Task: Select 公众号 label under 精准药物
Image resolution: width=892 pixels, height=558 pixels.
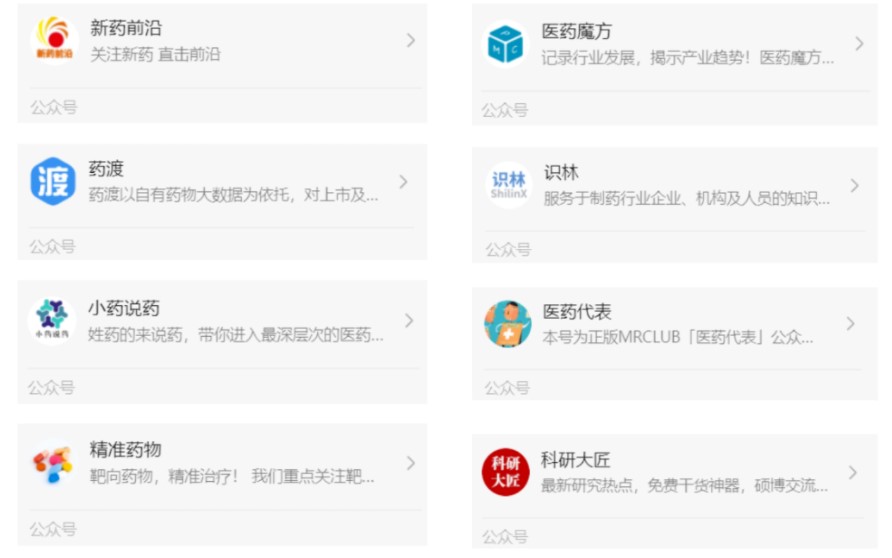Action: pos(53,529)
